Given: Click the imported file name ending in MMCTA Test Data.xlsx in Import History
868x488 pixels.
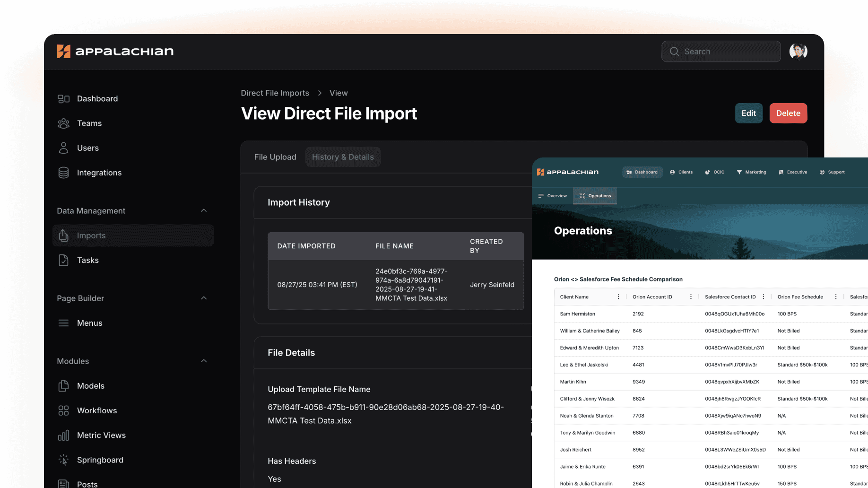Looking at the screenshot, I should click(x=411, y=285).
